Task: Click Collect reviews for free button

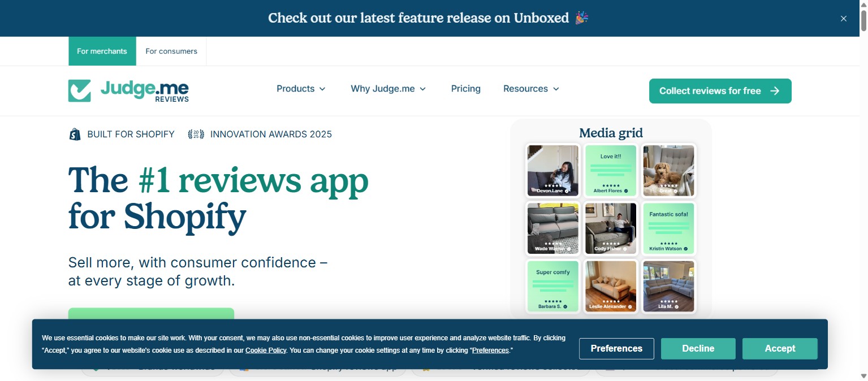Action: click(x=720, y=91)
